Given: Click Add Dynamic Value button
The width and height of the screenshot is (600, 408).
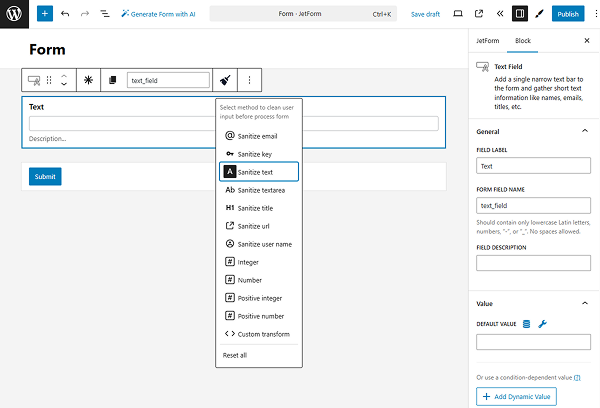Looking at the screenshot, I should coord(516,397).
